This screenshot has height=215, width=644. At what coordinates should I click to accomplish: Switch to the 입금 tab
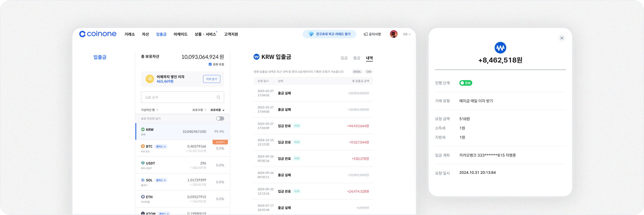point(344,58)
